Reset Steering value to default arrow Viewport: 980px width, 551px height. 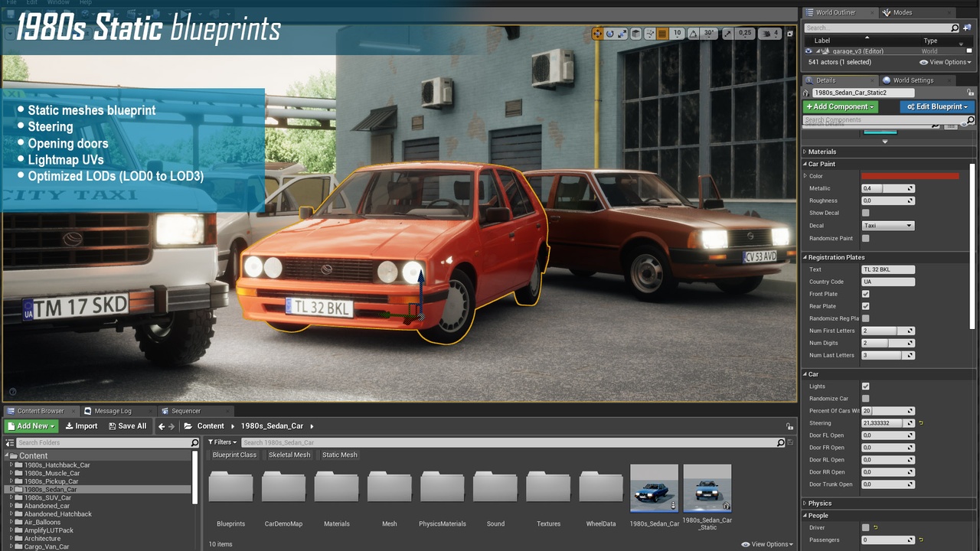pos(921,423)
